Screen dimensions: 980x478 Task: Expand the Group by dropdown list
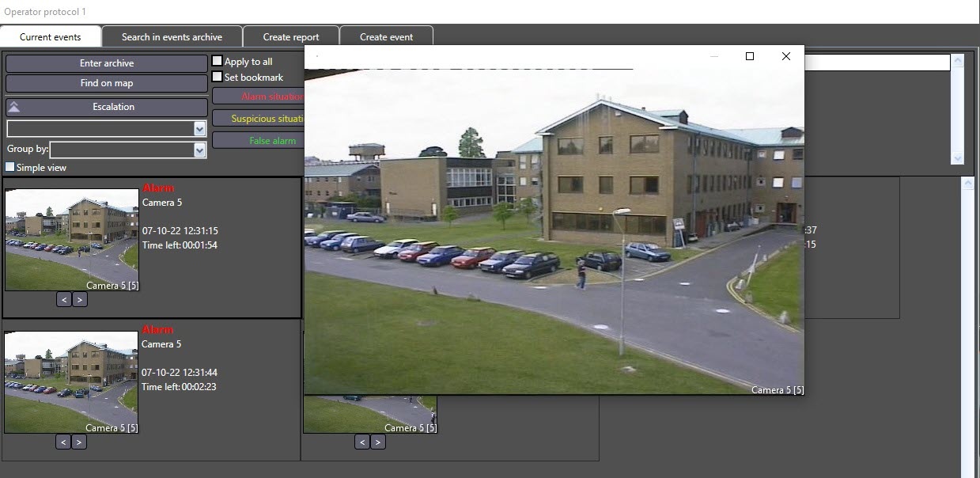tap(199, 150)
